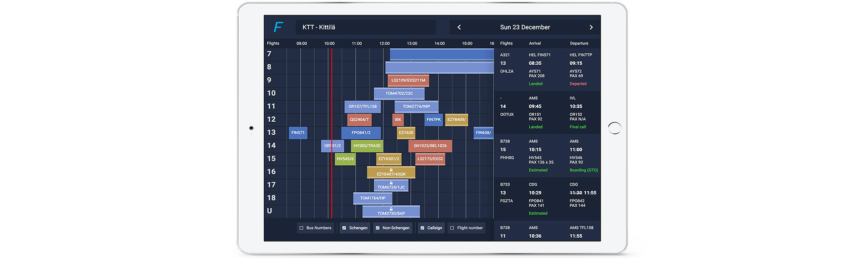Image resolution: width=868 pixels, height=258 pixels.
Task: Select flight bar LS2109/EXS211M
Action: pos(408,80)
